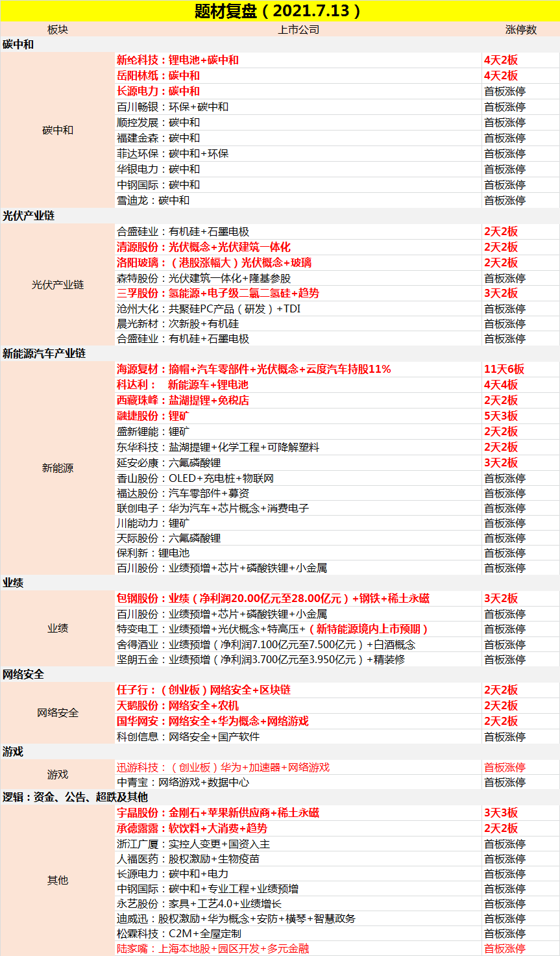
Task: Click 国华网安：网络安全+华为概念+网络游戏
Action: (213, 721)
